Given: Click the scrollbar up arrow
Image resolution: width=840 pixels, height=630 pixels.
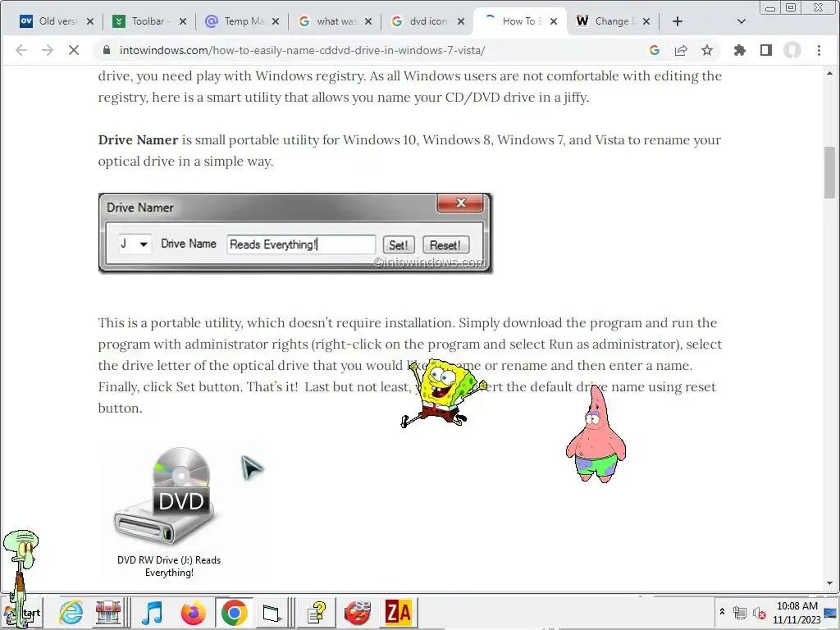Looking at the screenshot, I should 829,73.
